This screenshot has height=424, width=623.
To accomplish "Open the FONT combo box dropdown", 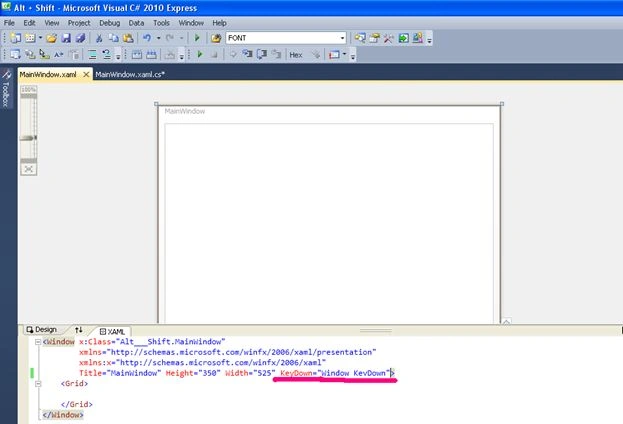I will [342, 38].
